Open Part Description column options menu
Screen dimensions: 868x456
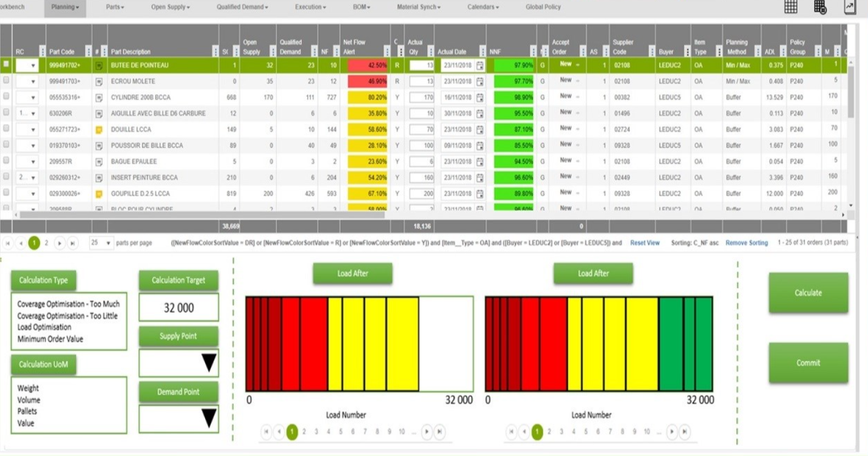[x=214, y=52]
